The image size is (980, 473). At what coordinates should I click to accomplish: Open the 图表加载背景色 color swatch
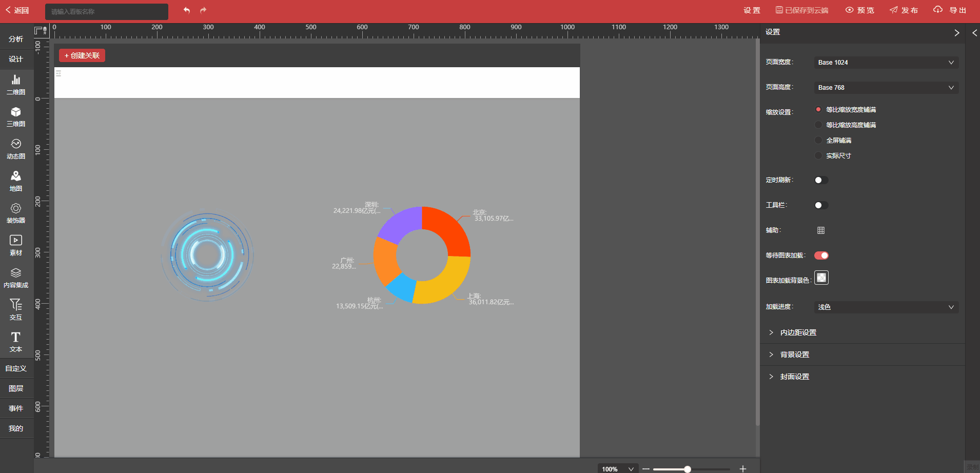pyautogui.click(x=821, y=278)
